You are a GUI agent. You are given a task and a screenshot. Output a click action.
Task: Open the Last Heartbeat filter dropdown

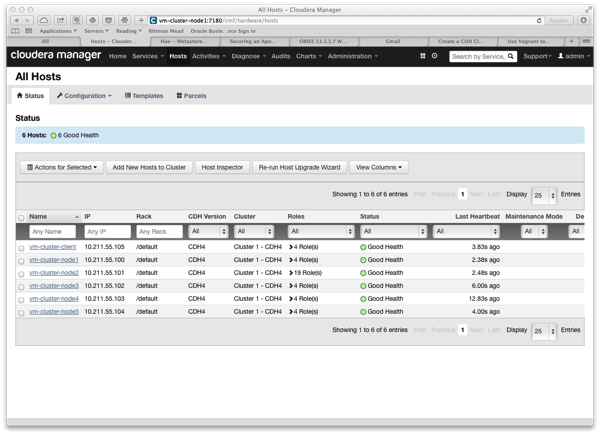coord(466,231)
